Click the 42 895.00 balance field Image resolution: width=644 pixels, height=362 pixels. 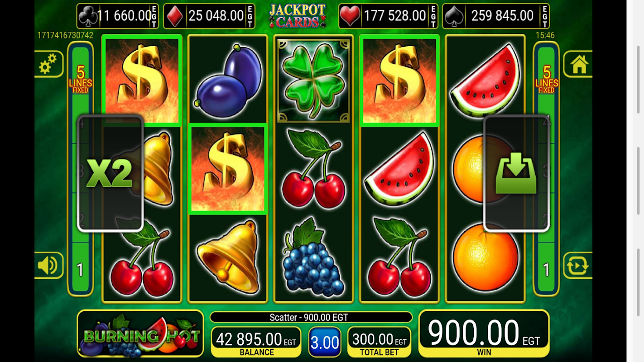pyautogui.click(x=256, y=342)
